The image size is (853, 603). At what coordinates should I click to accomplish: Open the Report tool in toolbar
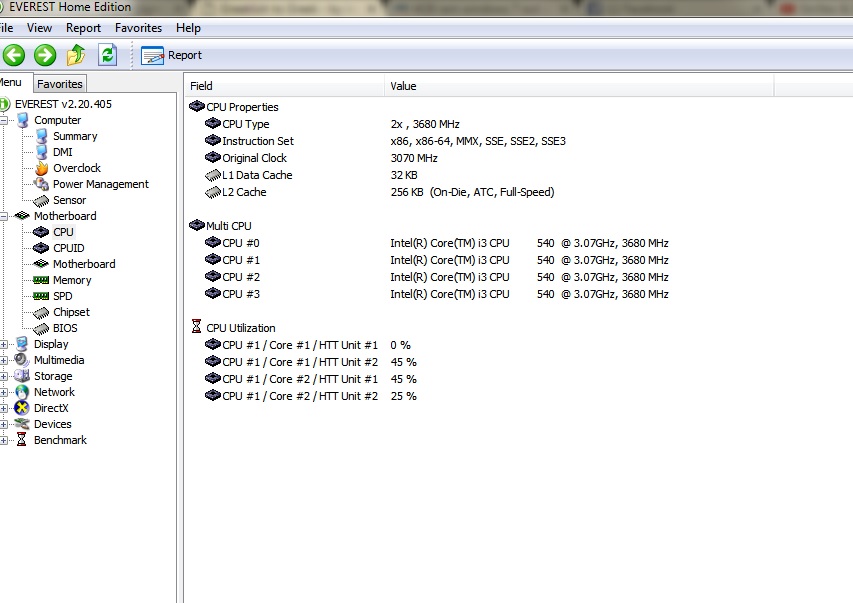point(171,55)
